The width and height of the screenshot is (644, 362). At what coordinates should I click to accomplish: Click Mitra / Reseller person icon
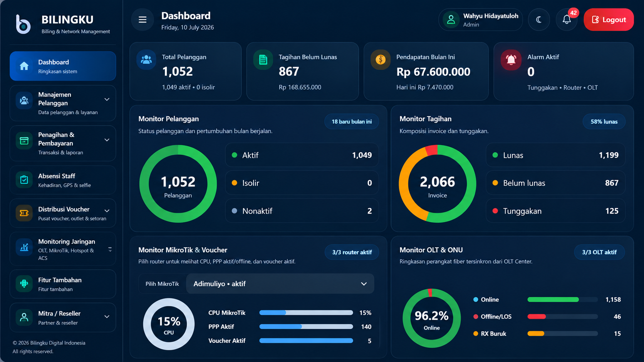pos(24,317)
